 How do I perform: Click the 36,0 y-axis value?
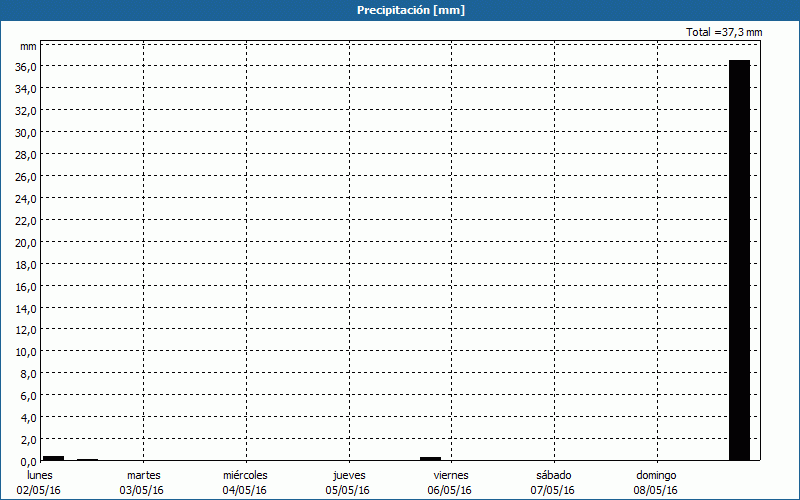coord(27,67)
